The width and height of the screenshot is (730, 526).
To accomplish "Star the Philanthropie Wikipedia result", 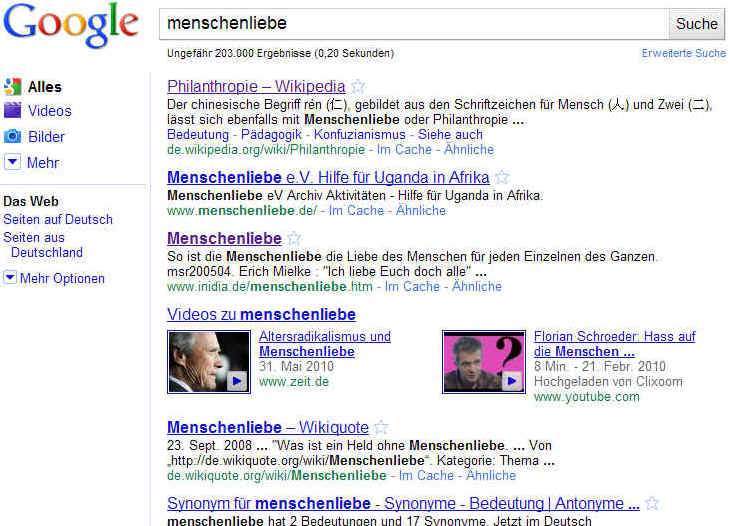I will click(358, 86).
